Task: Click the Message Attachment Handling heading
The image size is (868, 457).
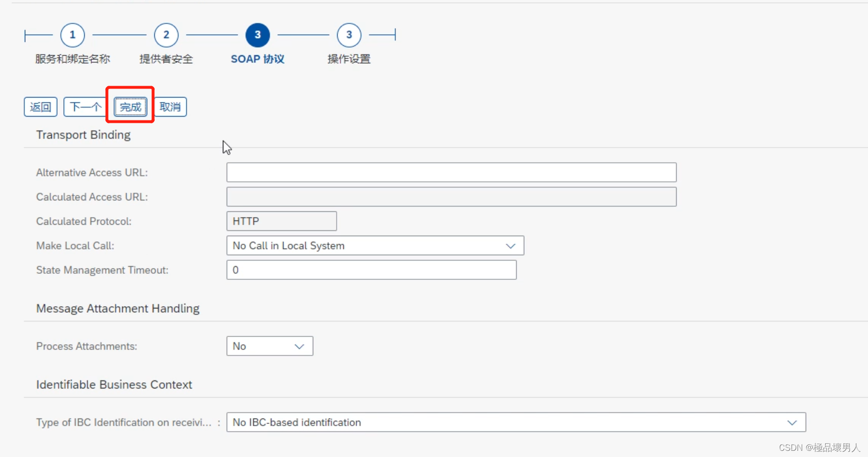Action: point(117,308)
